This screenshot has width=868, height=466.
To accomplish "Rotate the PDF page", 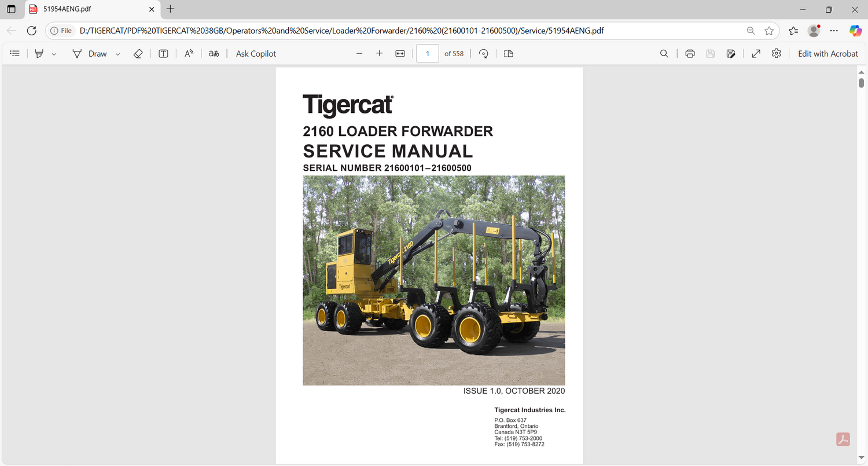I will click(484, 53).
